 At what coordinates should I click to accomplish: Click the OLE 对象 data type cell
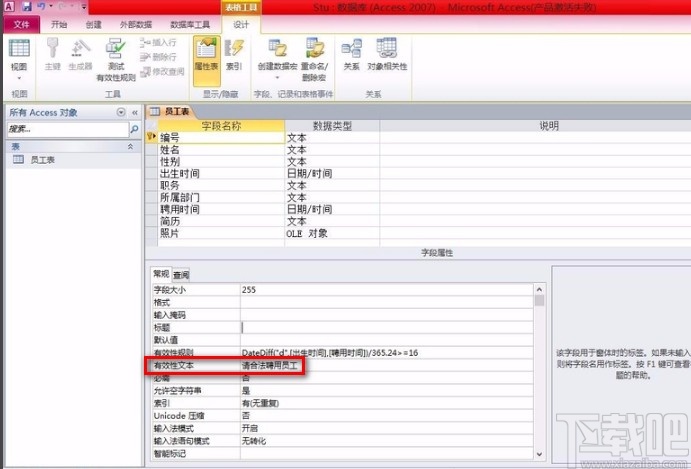332,233
